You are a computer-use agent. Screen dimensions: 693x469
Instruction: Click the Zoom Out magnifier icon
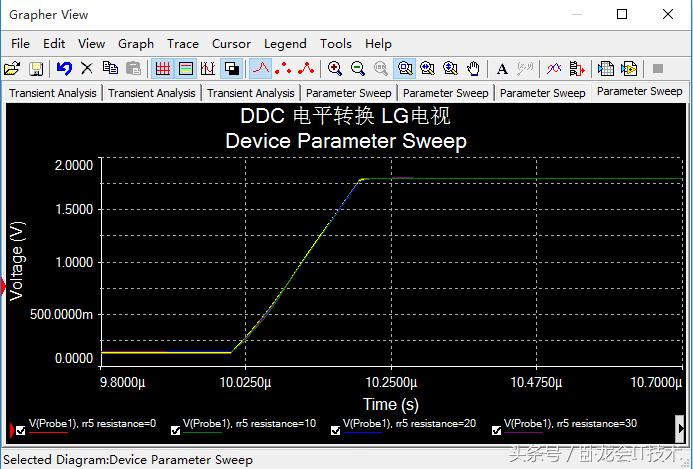(358, 69)
